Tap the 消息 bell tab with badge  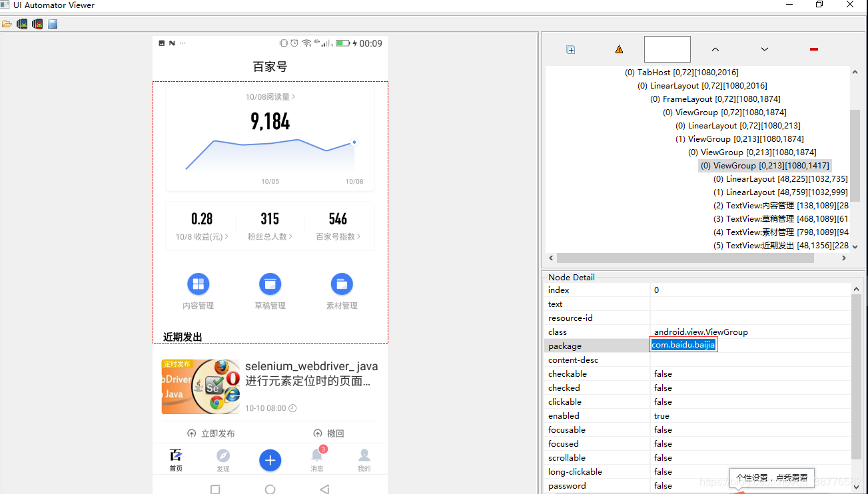(x=317, y=460)
